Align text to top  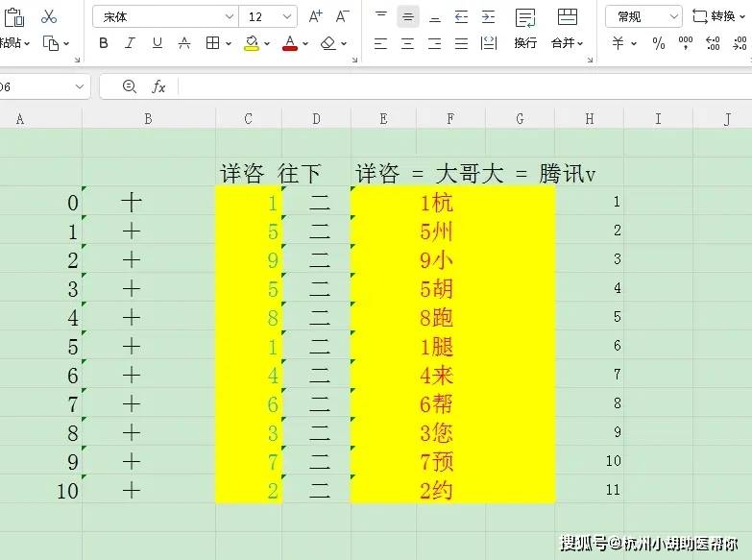click(380, 16)
